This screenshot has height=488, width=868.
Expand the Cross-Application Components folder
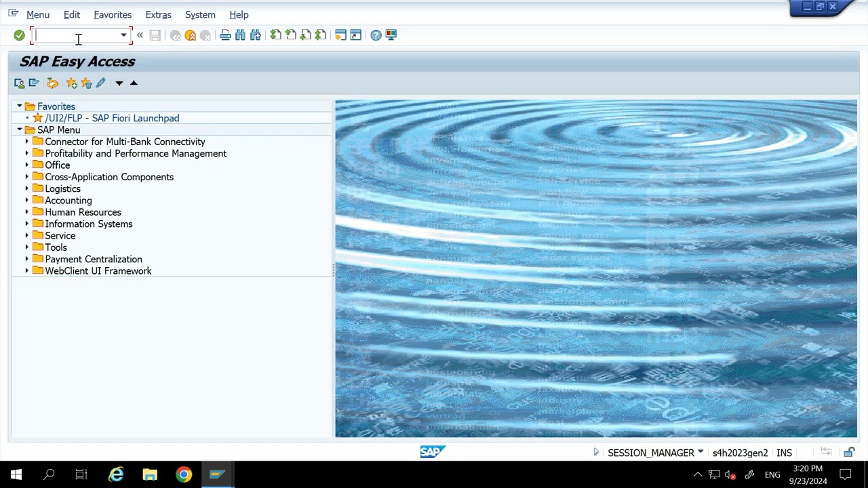coord(27,177)
